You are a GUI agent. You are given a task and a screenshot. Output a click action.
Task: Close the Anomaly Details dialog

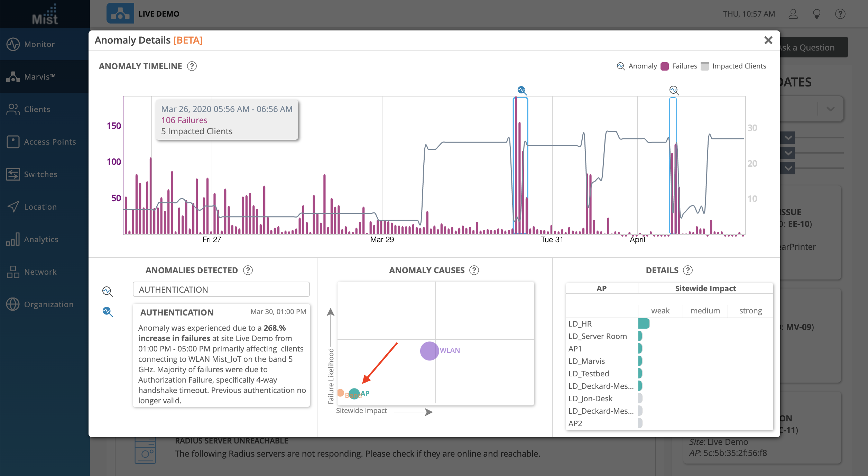coord(768,40)
